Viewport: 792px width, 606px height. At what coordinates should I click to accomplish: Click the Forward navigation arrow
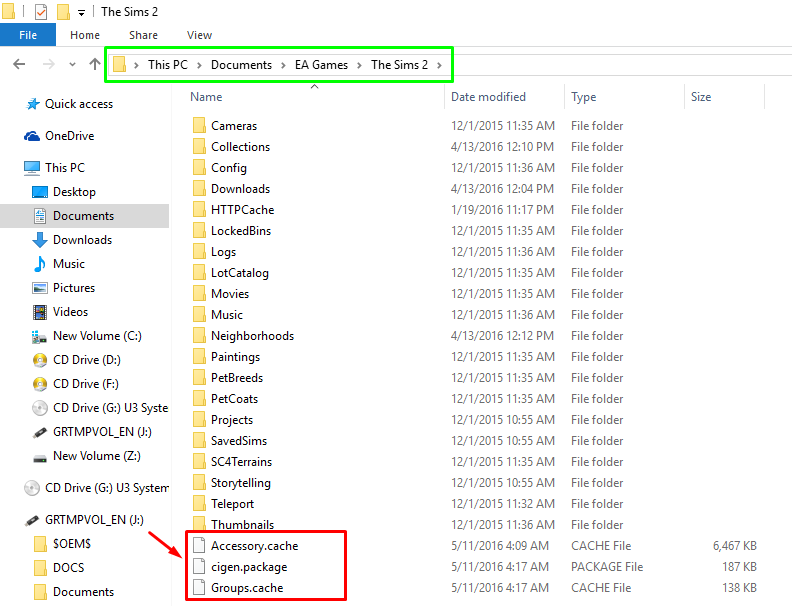click(x=48, y=64)
